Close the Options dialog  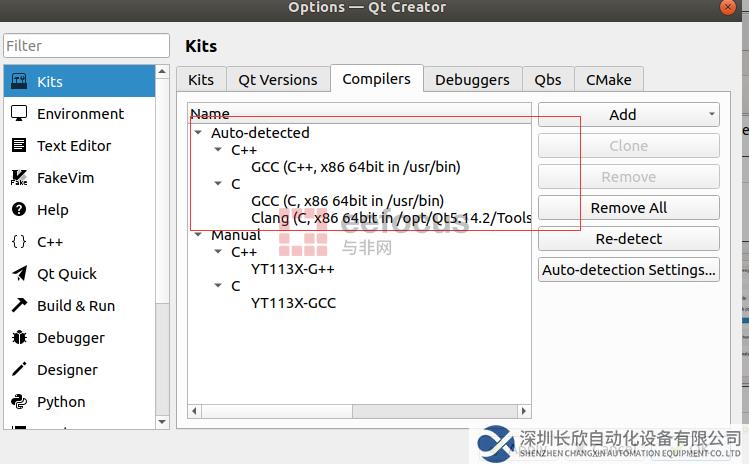(x=728, y=7)
